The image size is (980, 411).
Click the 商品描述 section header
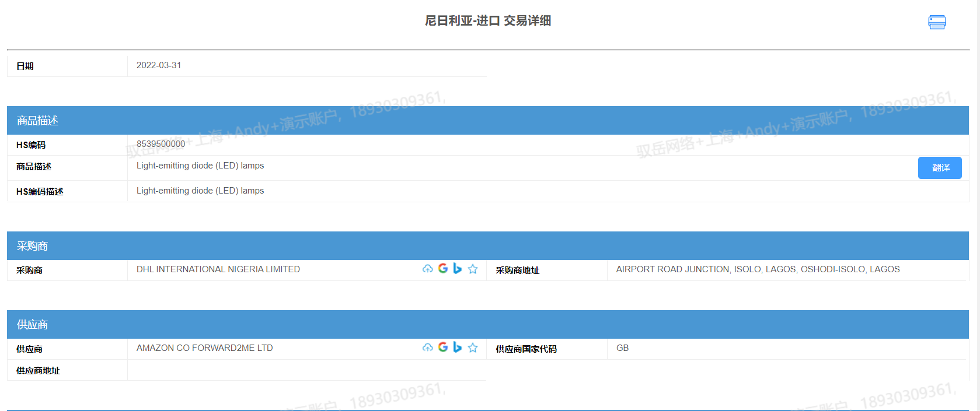(x=488, y=121)
